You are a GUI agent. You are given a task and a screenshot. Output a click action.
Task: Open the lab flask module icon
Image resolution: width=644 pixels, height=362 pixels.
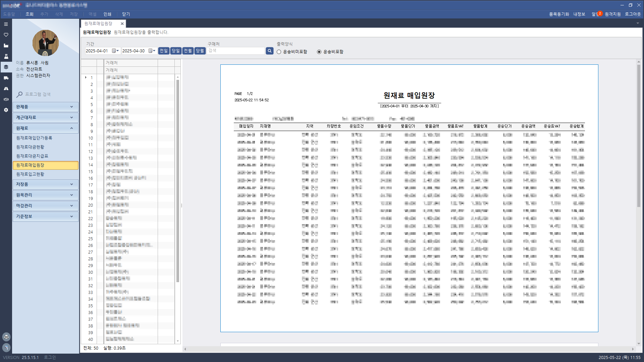[6, 56]
